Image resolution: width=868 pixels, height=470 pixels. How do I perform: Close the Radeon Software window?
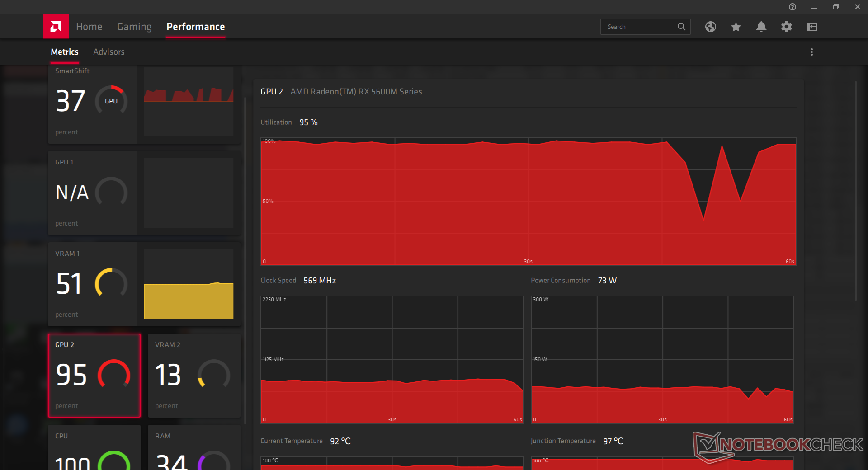coord(858,7)
